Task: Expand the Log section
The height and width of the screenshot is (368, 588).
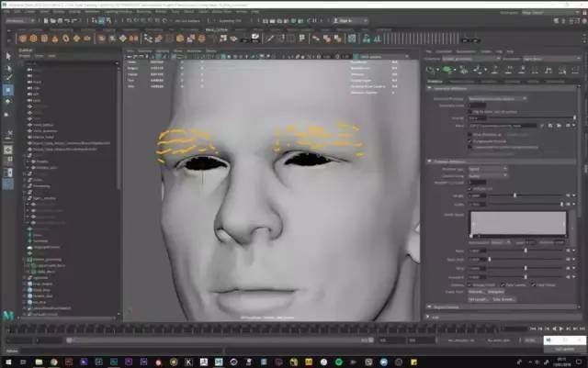Action: [428, 317]
